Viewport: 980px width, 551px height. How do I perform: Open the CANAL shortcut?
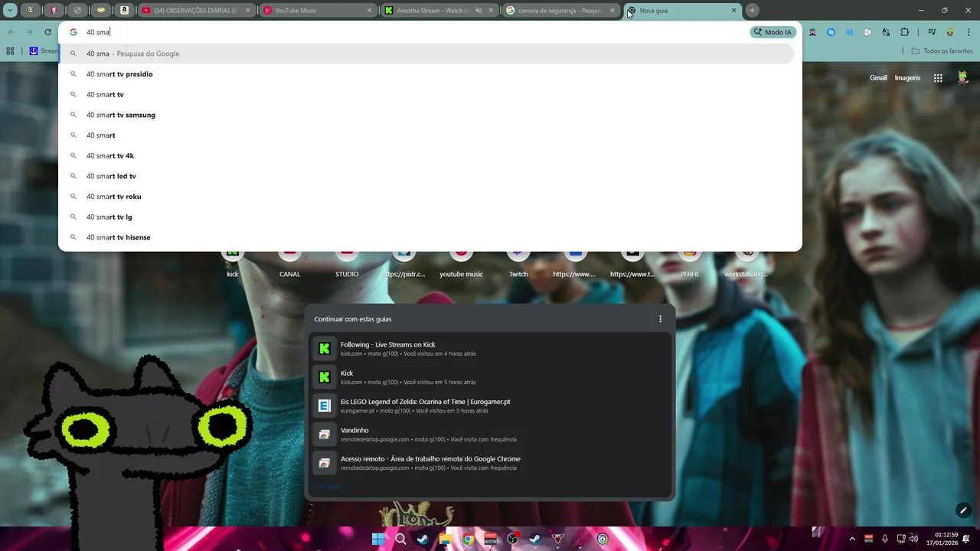pyautogui.click(x=289, y=262)
